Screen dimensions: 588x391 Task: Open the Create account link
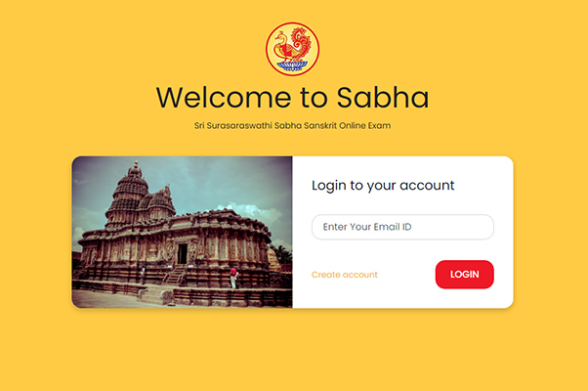[344, 275]
